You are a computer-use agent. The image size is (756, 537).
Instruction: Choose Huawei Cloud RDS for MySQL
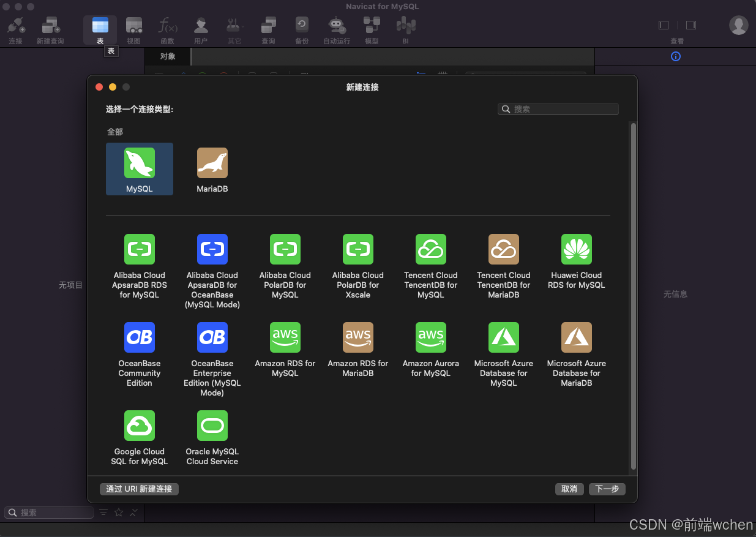click(577, 261)
